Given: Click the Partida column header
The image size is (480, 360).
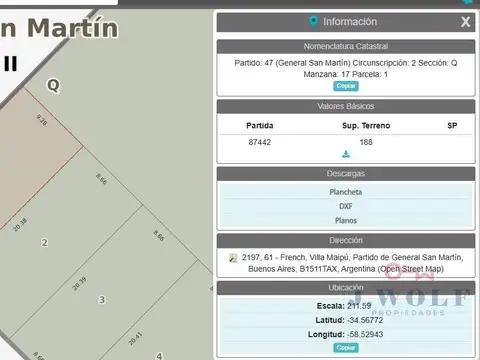Looking at the screenshot, I should [x=260, y=126].
